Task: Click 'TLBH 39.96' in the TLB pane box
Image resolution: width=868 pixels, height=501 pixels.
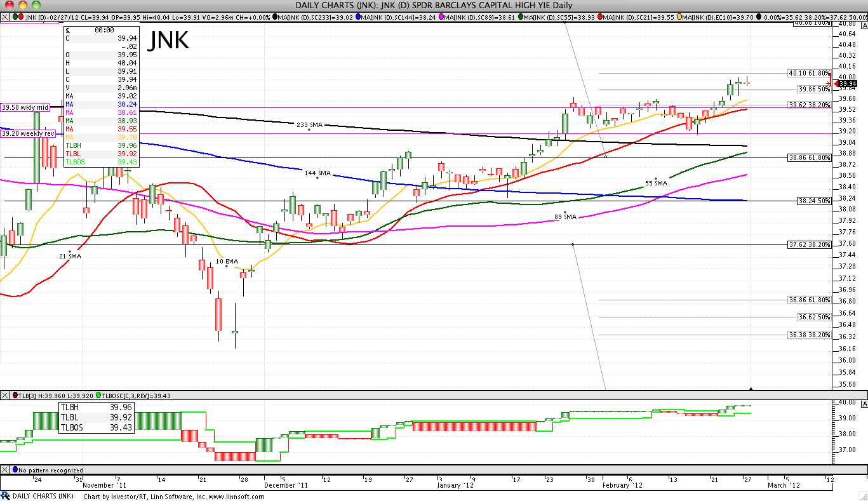Action: 97,407
